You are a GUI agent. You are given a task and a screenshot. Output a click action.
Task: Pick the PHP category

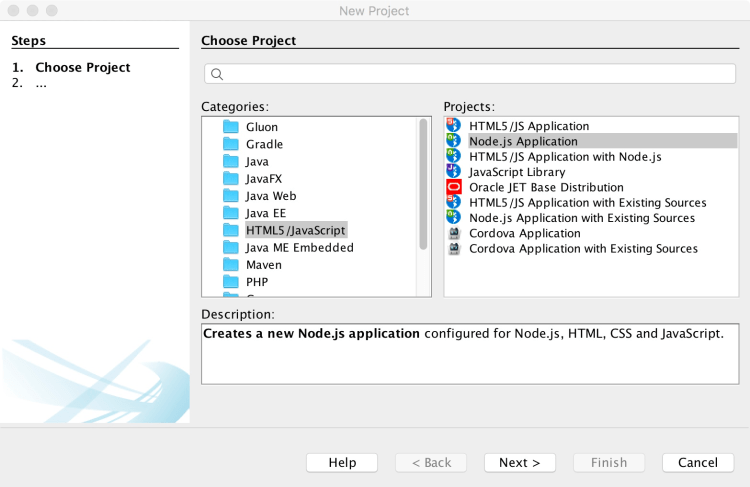click(x=257, y=282)
